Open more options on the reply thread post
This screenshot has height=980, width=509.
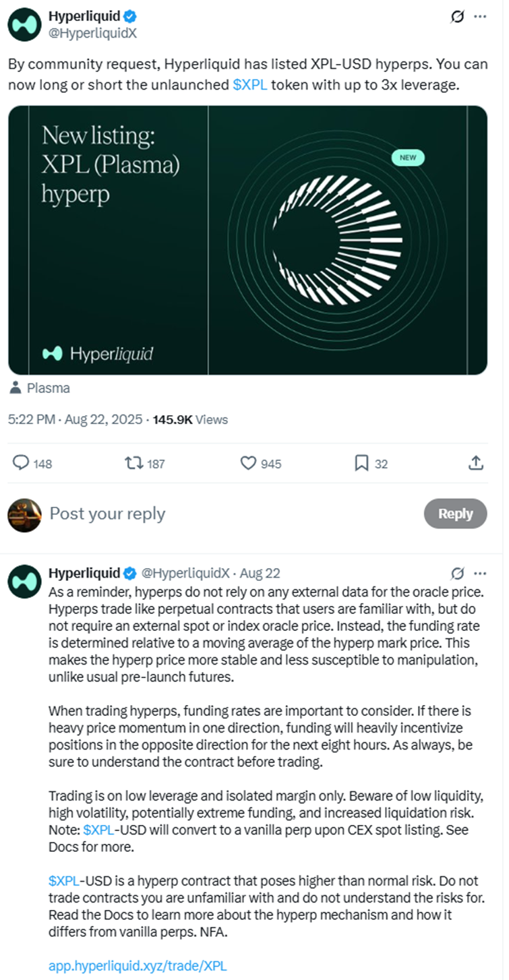480,574
